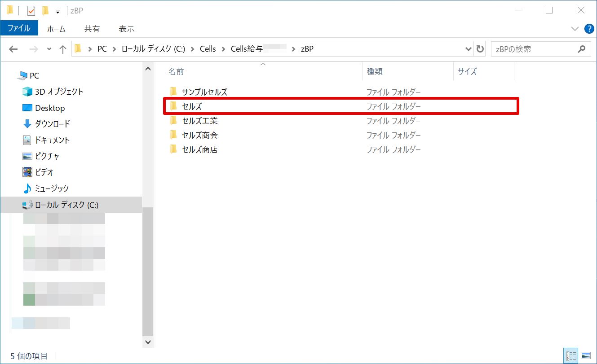Open address bar history dropdown
Viewport: 597px width, 364px height.
coord(469,49)
